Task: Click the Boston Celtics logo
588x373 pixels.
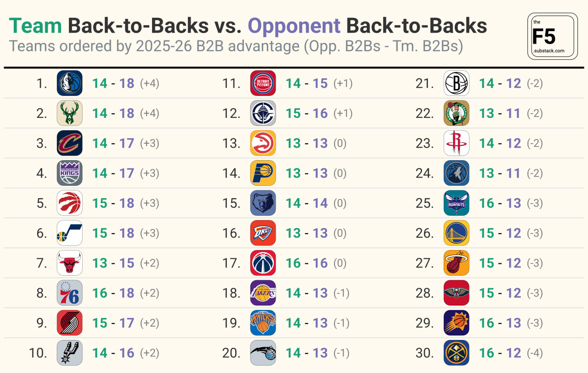Action: pyautogui.click(x=456, y=113)
